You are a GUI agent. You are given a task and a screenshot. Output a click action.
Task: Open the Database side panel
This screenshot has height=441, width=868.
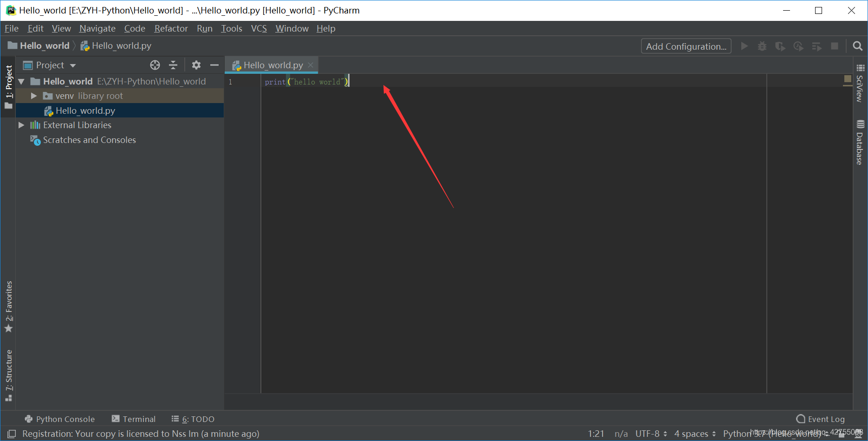point(860,142)
